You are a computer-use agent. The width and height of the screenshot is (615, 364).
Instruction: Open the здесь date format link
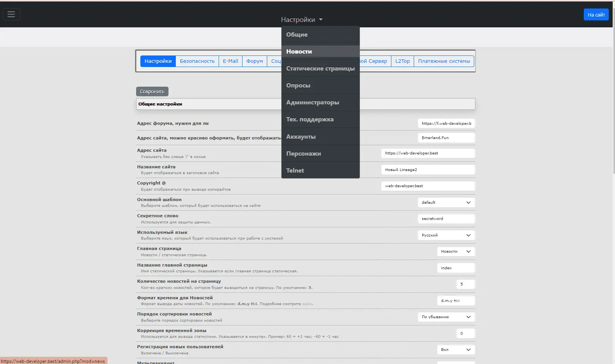pos(307,304)
